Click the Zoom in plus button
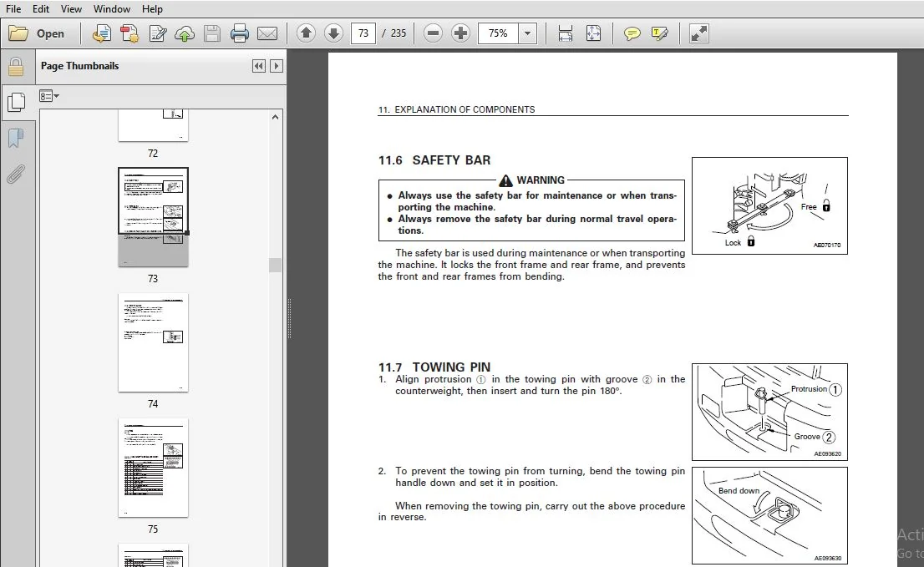924x567 pixels. click(x=460, y=33)
